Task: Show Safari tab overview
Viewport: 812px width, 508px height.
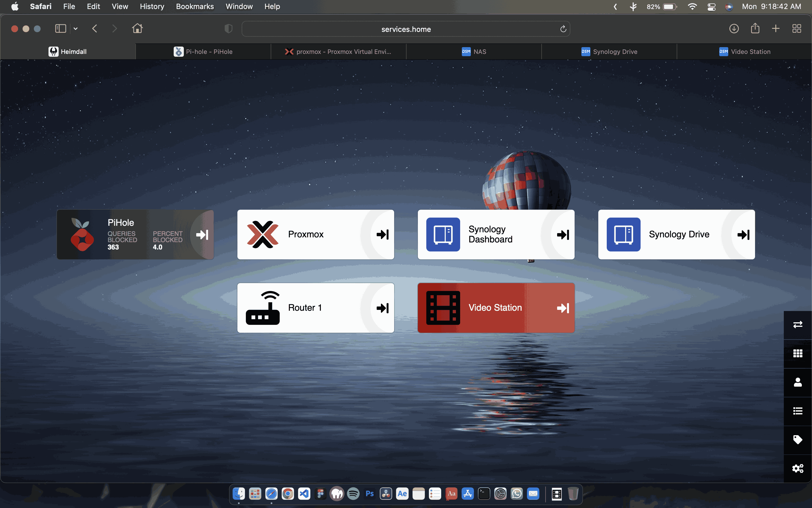Action: pyautogui.click(x=796, y=29)
